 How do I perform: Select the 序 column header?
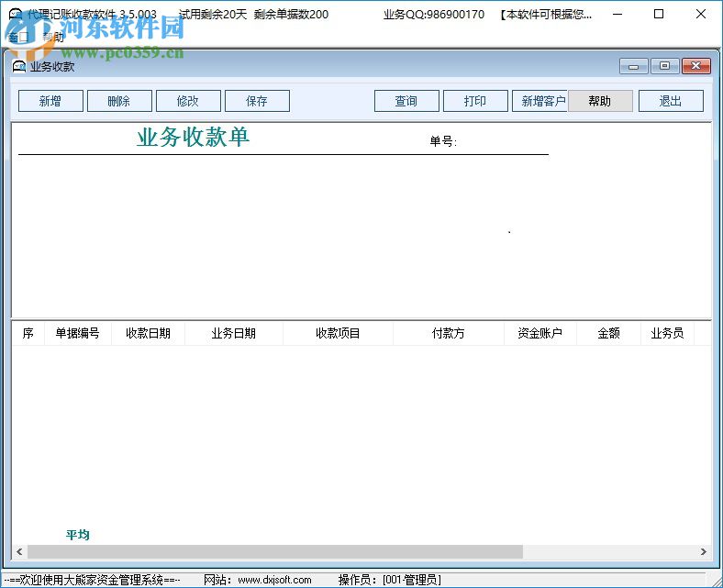click(28, 333)
